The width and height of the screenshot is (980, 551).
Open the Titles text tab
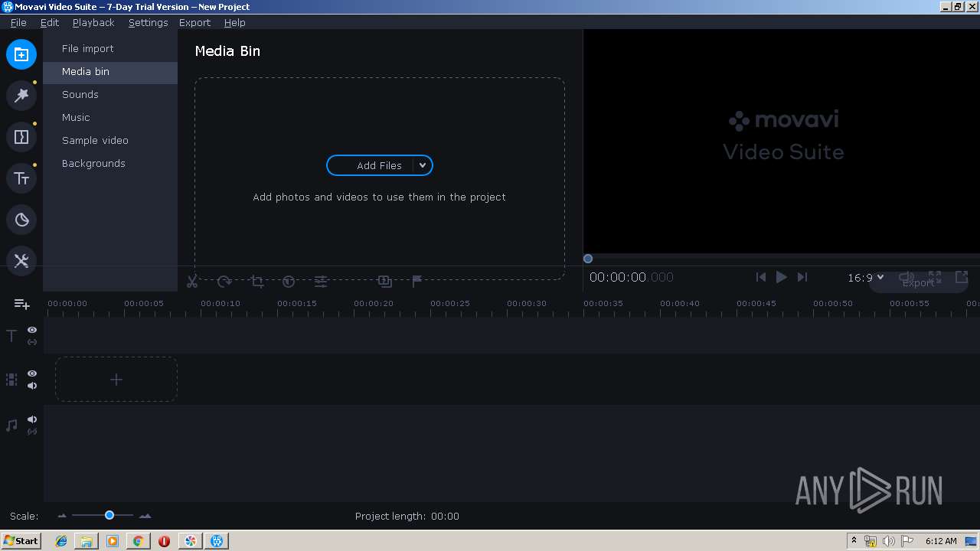21,178
